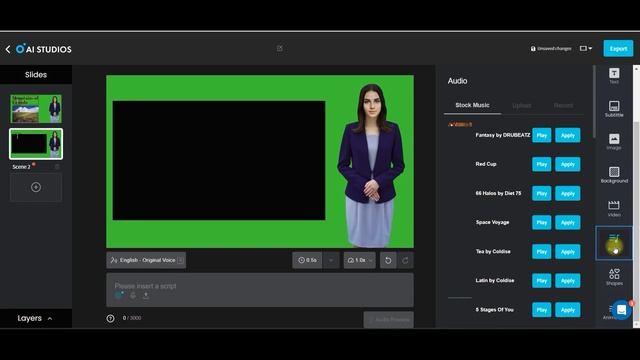Click the Scene 2 label
The height and width of the screenshot is (360, 640).
21,167
